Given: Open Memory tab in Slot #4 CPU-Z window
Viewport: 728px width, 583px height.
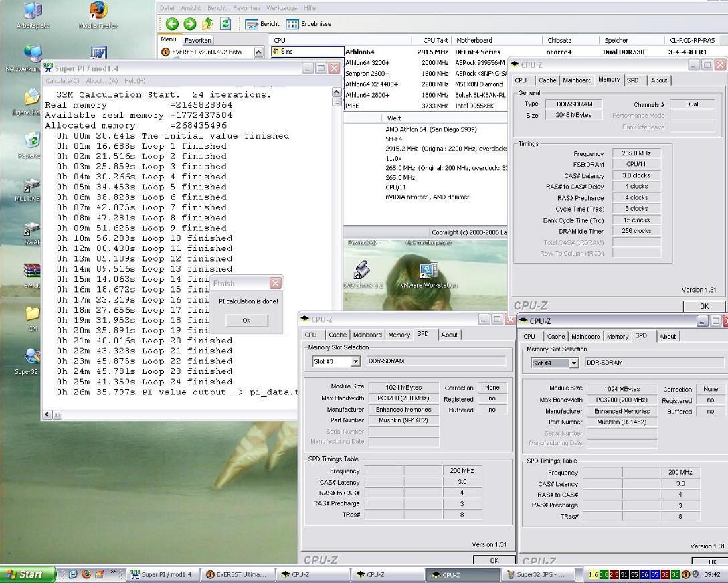Looking at the screenshot, I should pos(618,337).
